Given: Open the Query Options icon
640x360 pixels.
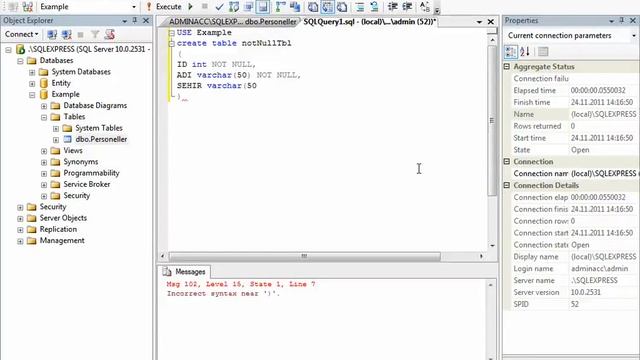Looking at the screenshot, I should coord(248,7).
